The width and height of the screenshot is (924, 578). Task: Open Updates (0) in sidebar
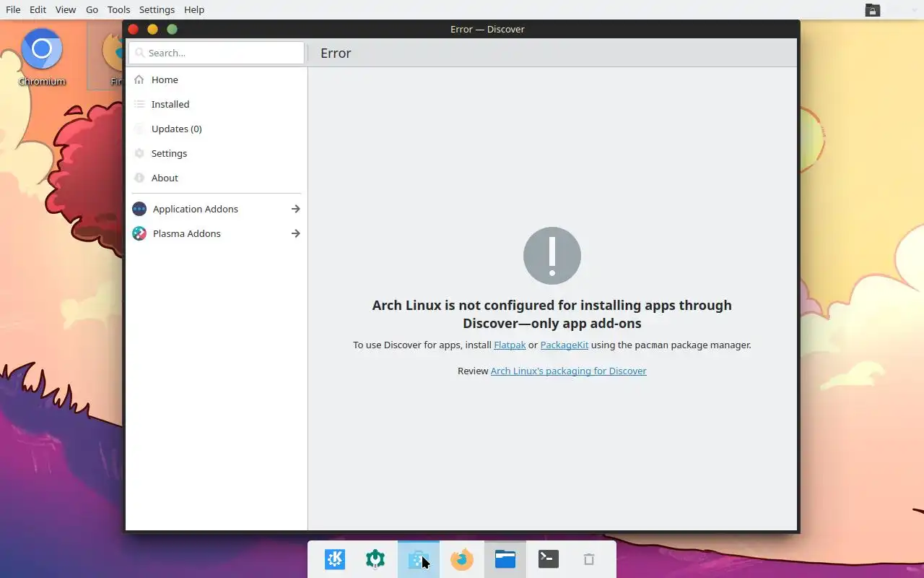pos(217,129)
